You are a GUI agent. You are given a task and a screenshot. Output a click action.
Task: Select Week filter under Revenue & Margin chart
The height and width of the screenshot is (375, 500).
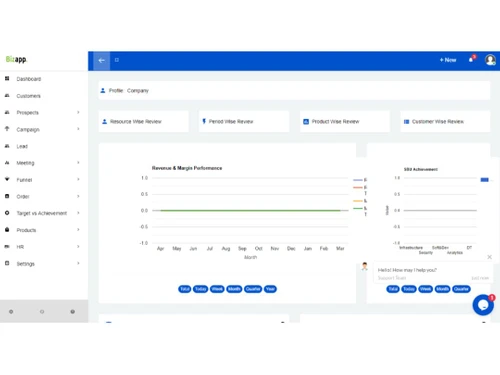217,289
